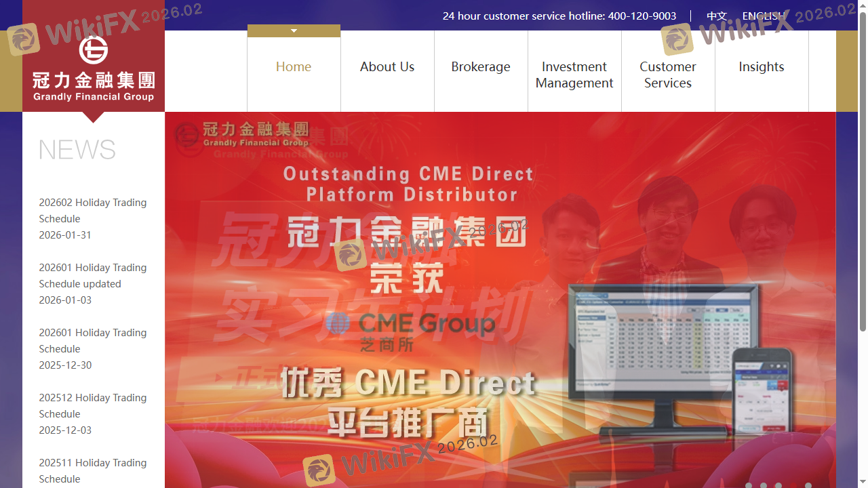Open the 202512 Holiday Trading Schedule news item
Image resolution: width=868 pixels, height=488 pixels.
click(92, 405)
